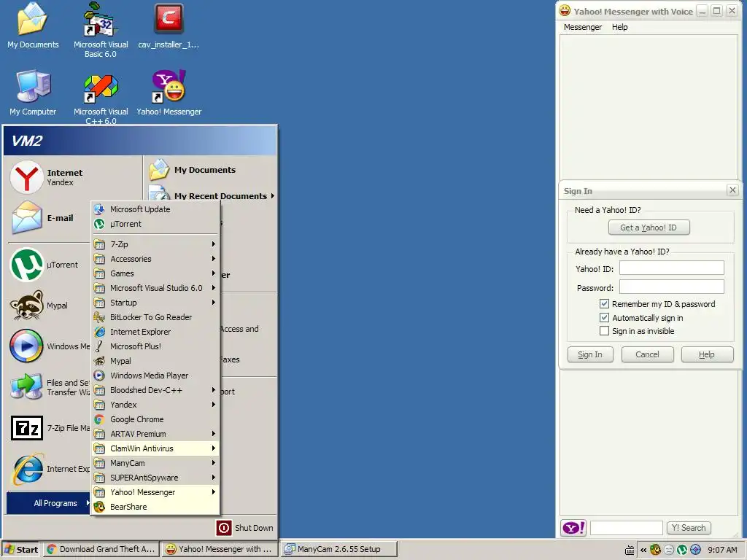Image resolution: width=747 pixels, height=560 pixels.
Task: Open Microsoft Plus! from programs list
Action: coord(155,346)
